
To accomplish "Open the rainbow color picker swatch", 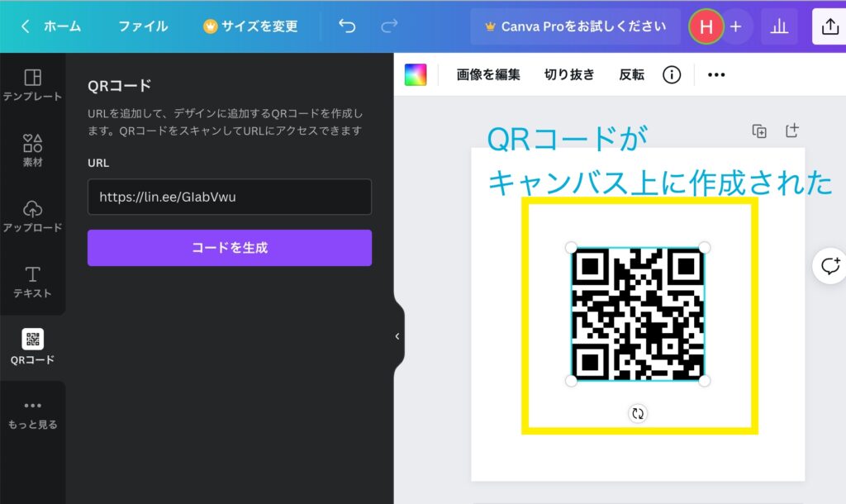I will [x=416, y=74].
